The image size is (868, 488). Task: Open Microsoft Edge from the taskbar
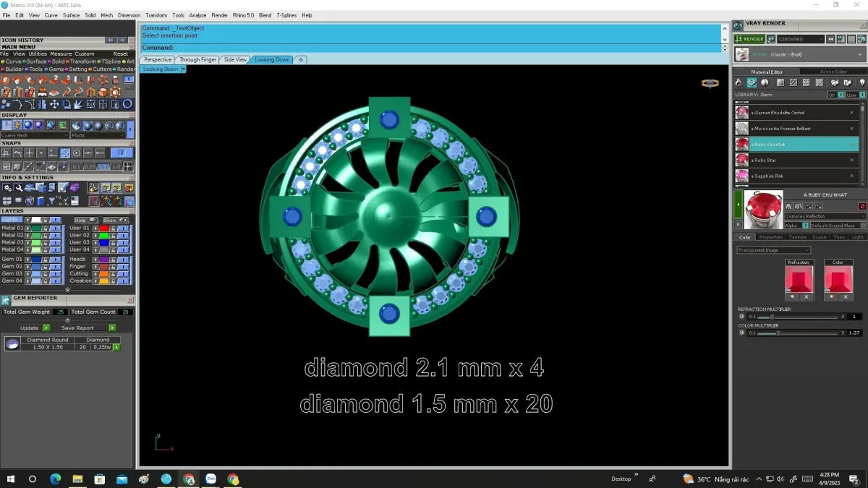click(x=55, y=479)
